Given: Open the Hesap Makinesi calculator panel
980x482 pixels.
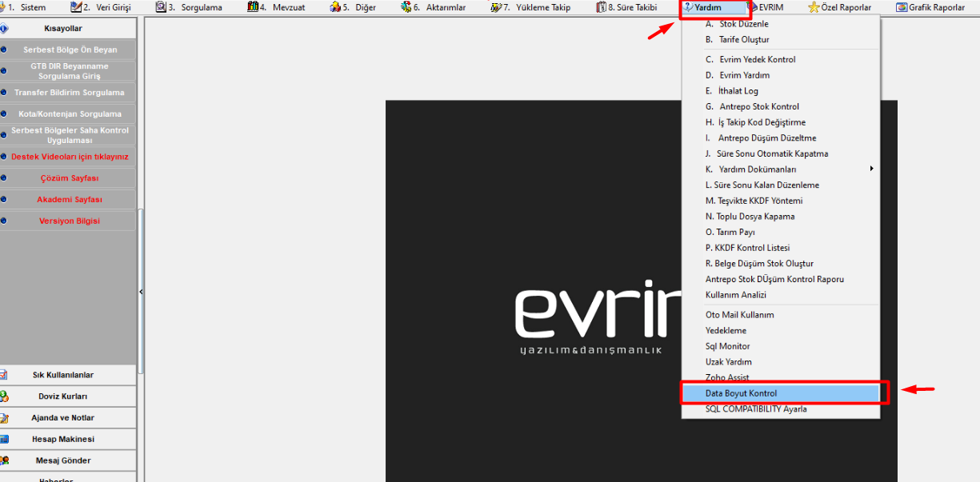Looking at the screenshot, I should [68, 440].
